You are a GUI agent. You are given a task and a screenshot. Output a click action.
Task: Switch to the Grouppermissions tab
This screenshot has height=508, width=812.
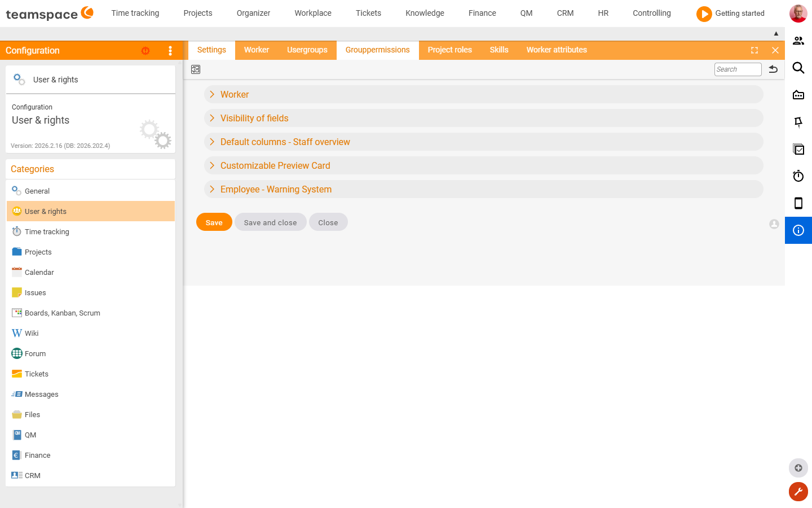tap(378, 50)
